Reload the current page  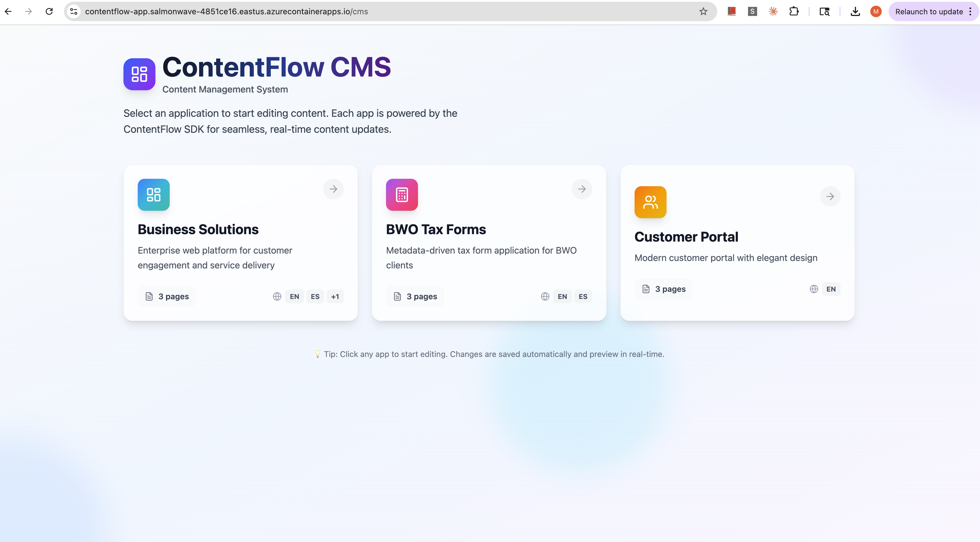coord(49,11)
